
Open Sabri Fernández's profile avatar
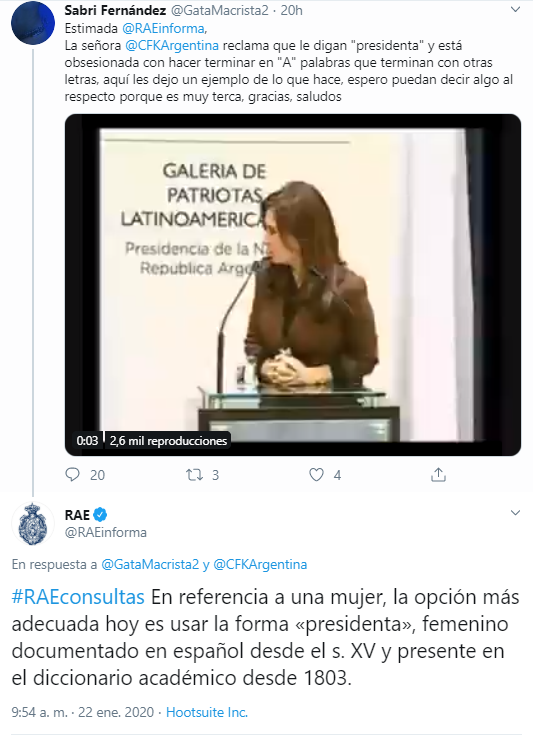pyautogui.click(x=33, y=23)
